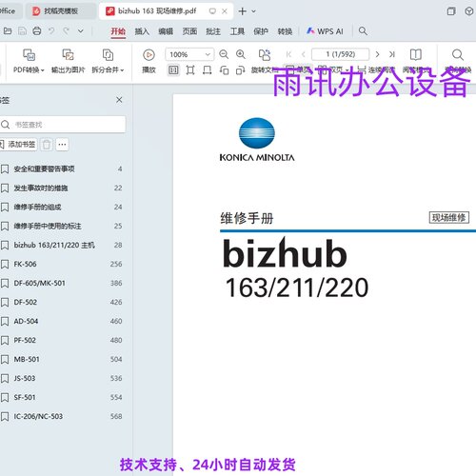The height and width of the screenshot is (476, 476).
Task: Open the 工具 ribbon tab
Action: pyautogui.click(x=237, y=31)
